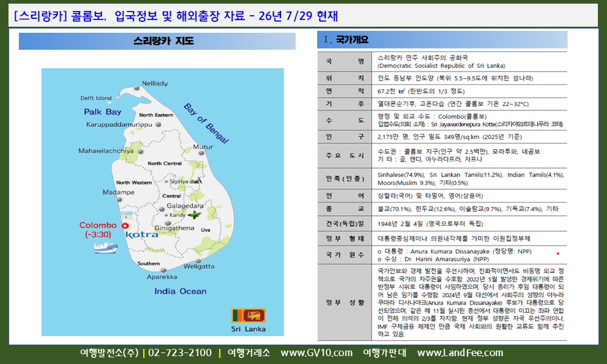Screen dimensions: 607x364
Task: Click the 국가원수 row label
Action: pyautogui.click(x=345, y=255)
